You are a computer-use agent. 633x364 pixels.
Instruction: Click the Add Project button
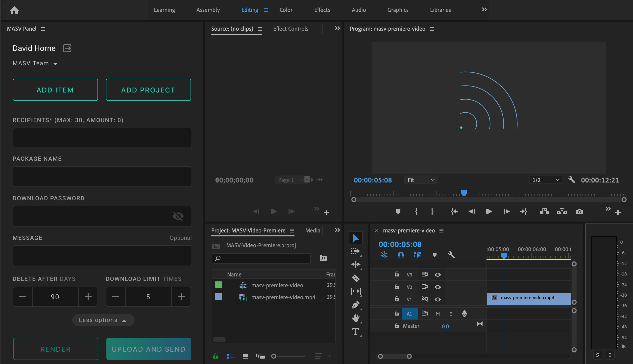[148, 90]
